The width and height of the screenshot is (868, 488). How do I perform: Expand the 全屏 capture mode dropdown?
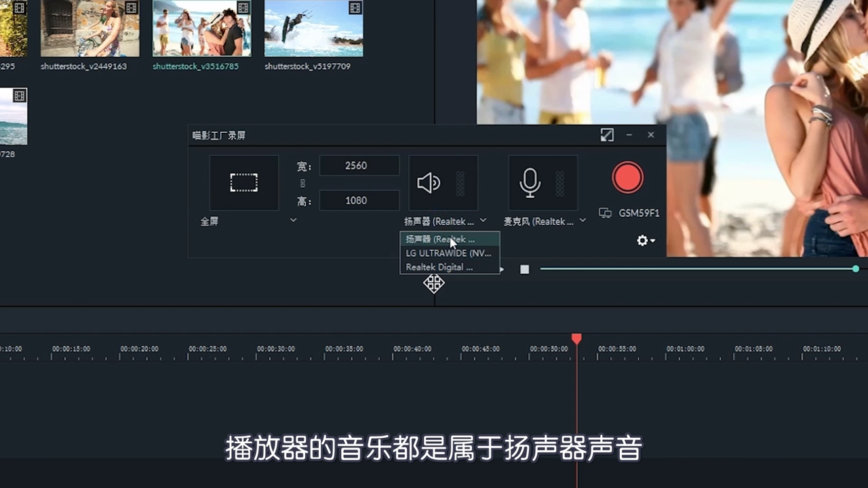pyautogui.click(x=293, y=220)
